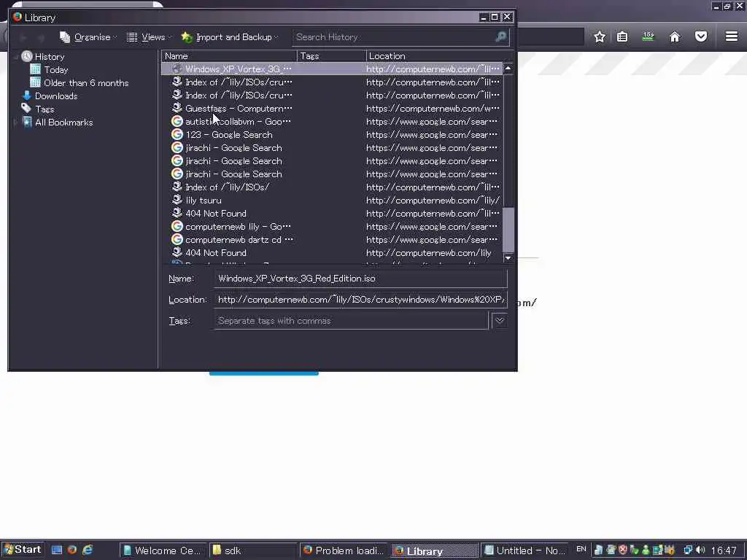
Task: Select computernewb lily Google entry
Action: pos(332,227)
